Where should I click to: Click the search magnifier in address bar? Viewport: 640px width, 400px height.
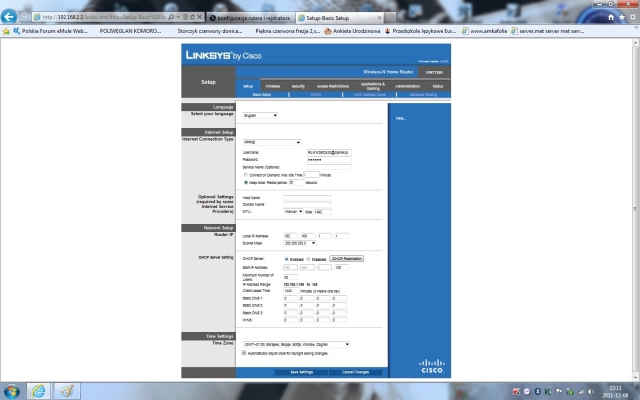coord(171,17)
